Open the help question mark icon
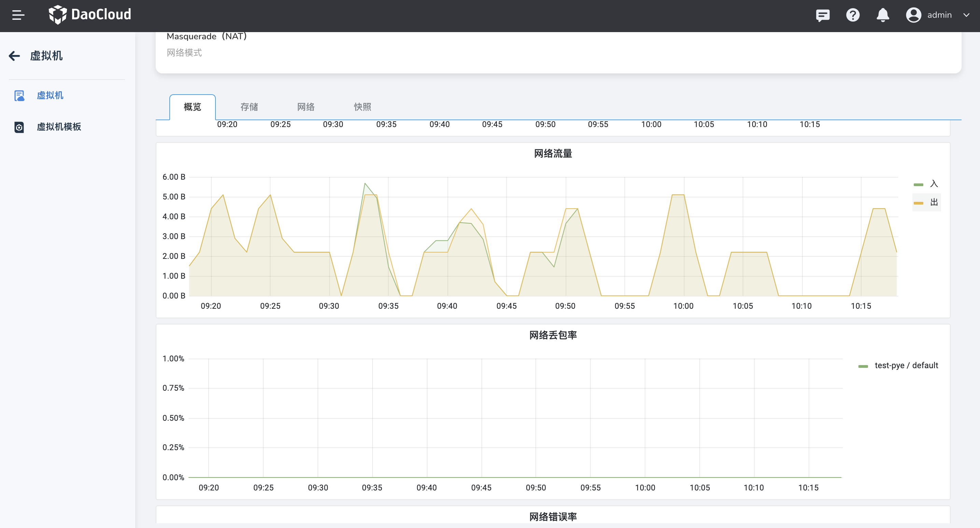980x528 pixels. click(853, 15)
